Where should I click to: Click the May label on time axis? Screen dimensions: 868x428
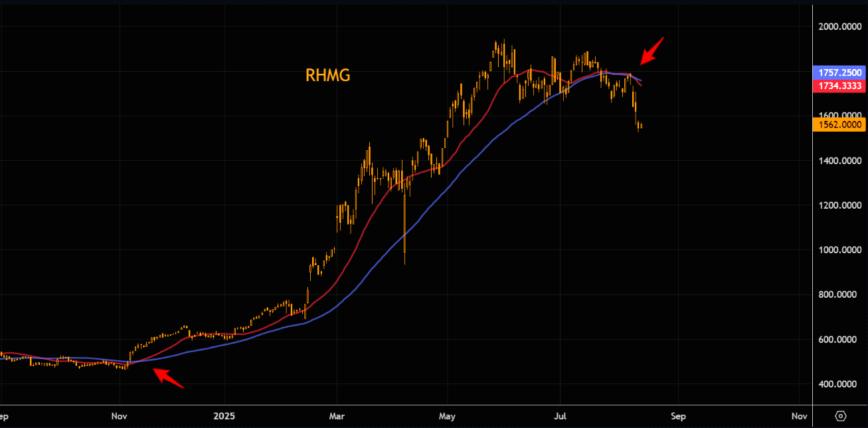[447, 417]
